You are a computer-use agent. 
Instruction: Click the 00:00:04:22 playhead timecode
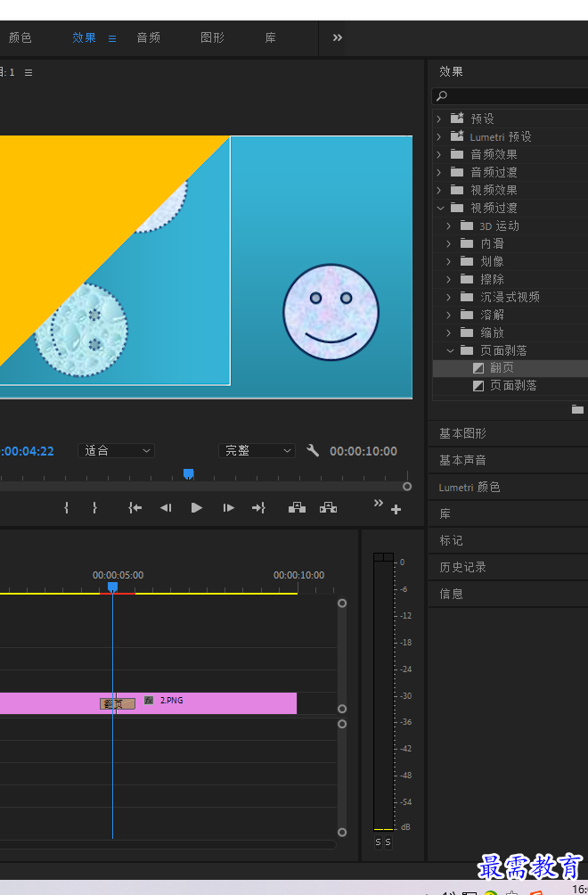pyautogui.click(x=28, y=451)
